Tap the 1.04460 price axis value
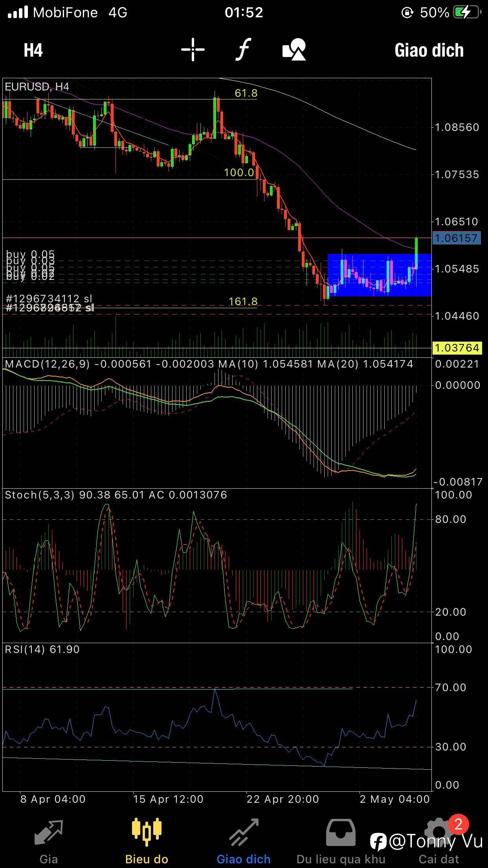The height and width of the screenshot is (868, 488). coord(457,316)
